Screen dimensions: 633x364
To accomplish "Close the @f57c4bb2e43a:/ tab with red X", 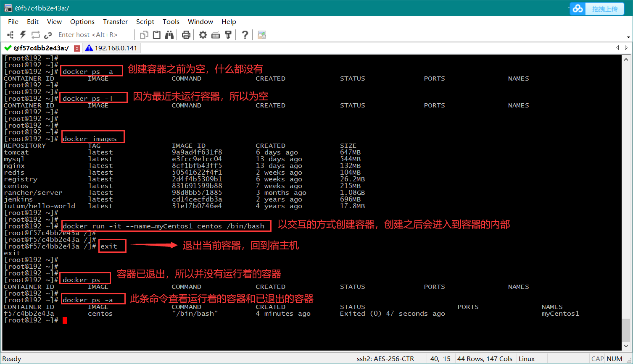I will (x=77, y=48).
